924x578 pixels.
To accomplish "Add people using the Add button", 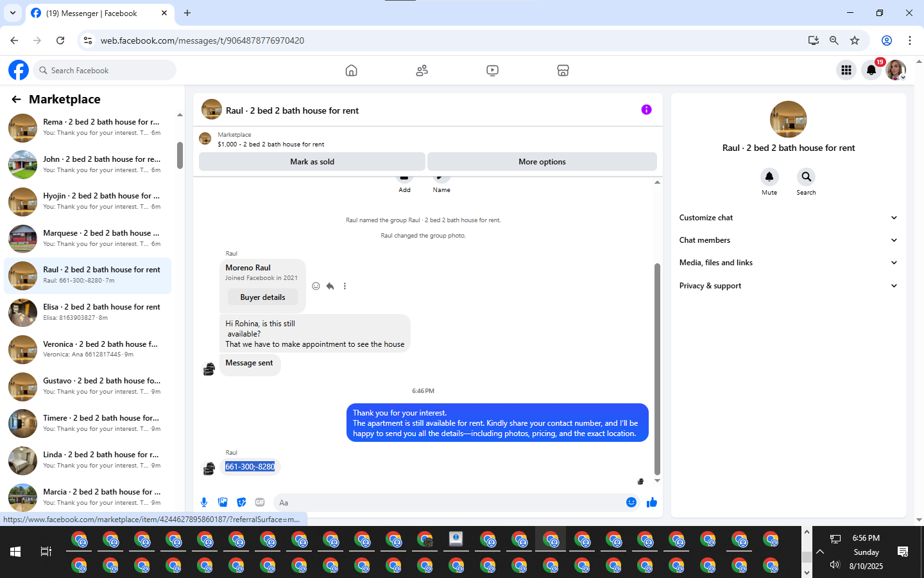I will click(x=404, y=183).
